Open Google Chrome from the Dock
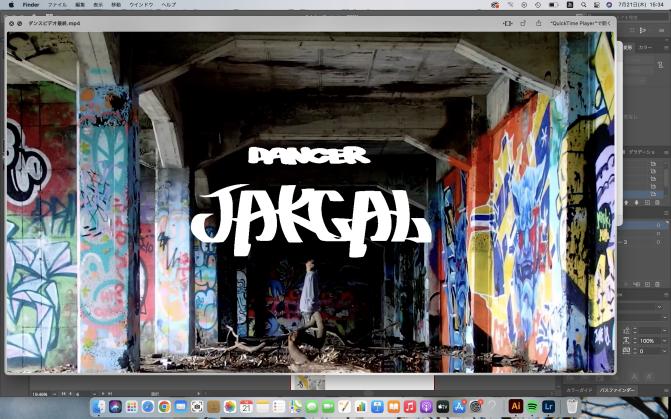This screenshot has height=419, width=671. (164, 406)
